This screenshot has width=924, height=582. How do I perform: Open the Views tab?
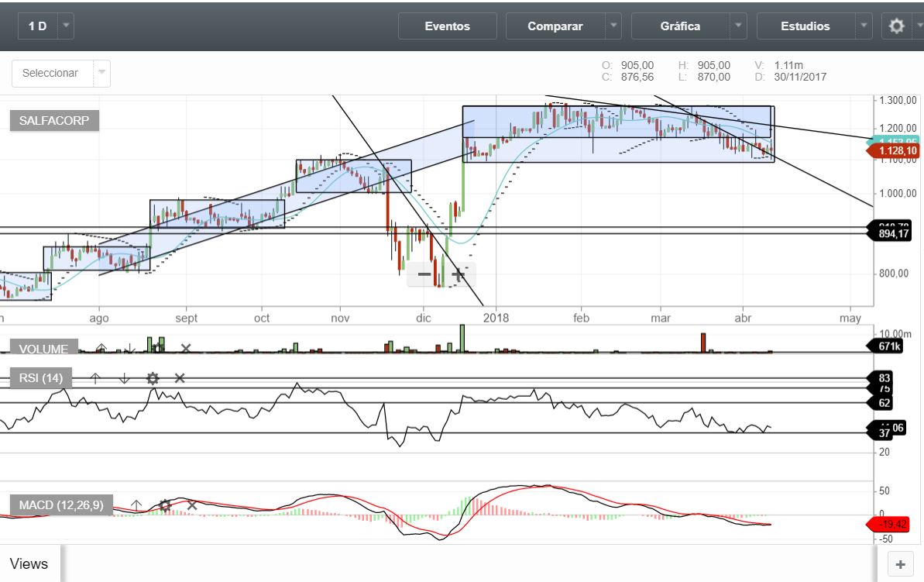29,564
